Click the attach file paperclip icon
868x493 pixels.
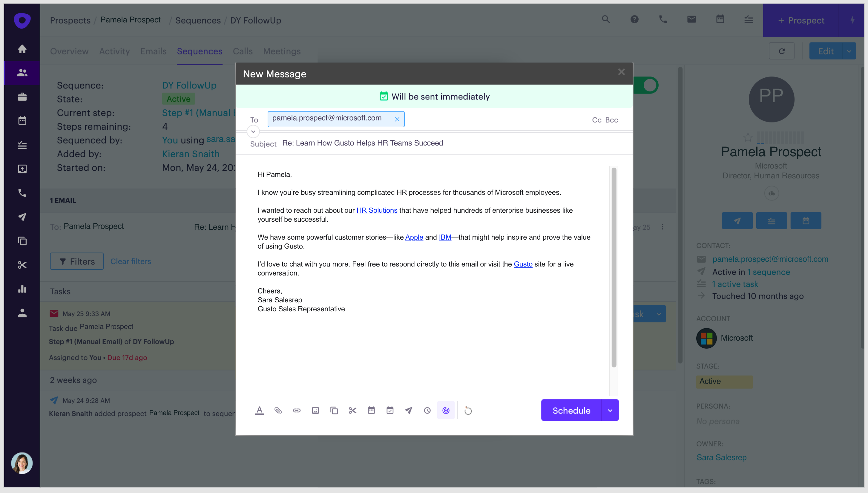(278, 410)
